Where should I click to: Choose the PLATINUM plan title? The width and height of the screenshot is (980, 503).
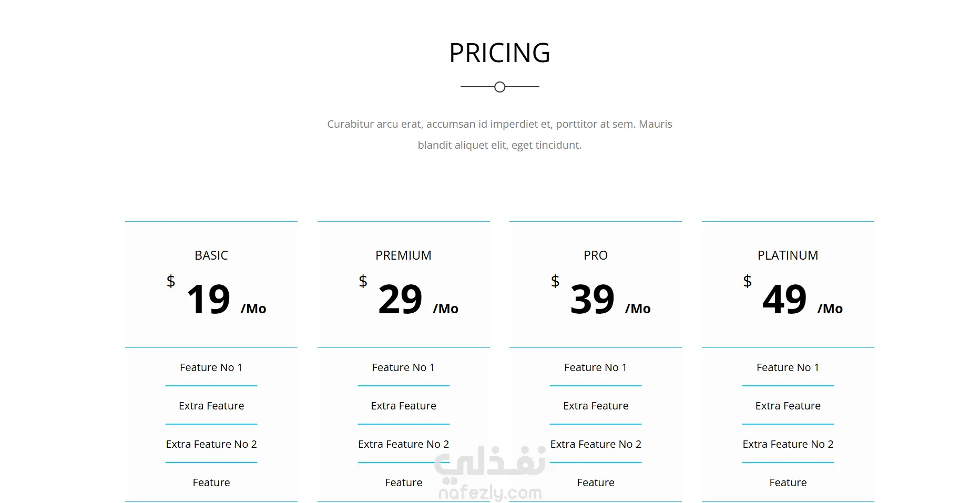click(x=788, y=255)
